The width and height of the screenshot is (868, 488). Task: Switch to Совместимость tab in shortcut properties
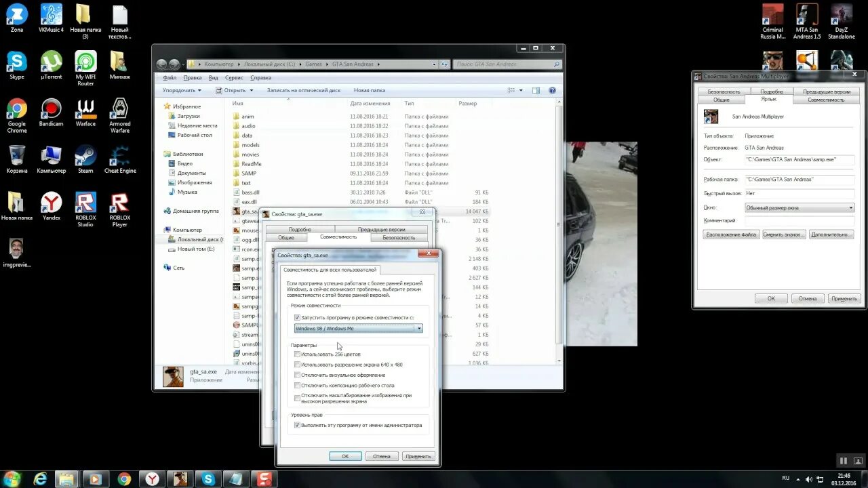click(826, 100)
